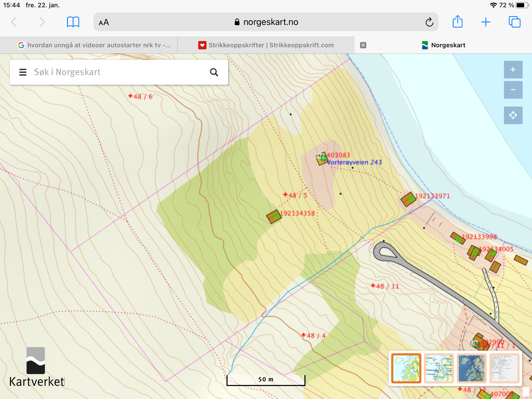Click the map zoom in plus button

513,70
